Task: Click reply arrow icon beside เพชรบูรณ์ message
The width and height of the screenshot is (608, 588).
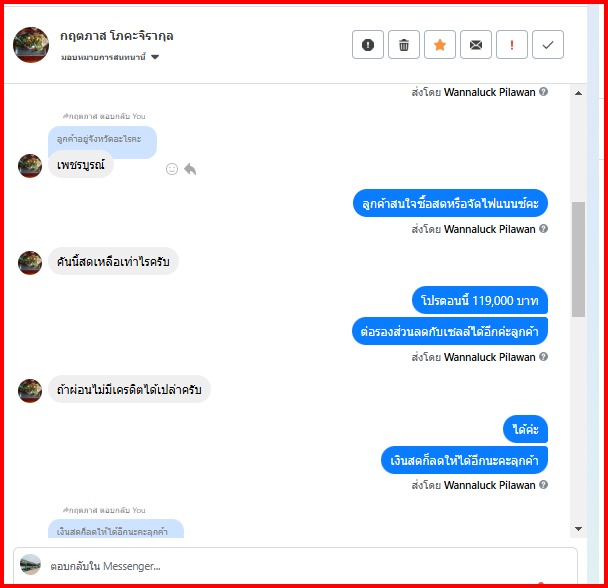Action: 190,169
